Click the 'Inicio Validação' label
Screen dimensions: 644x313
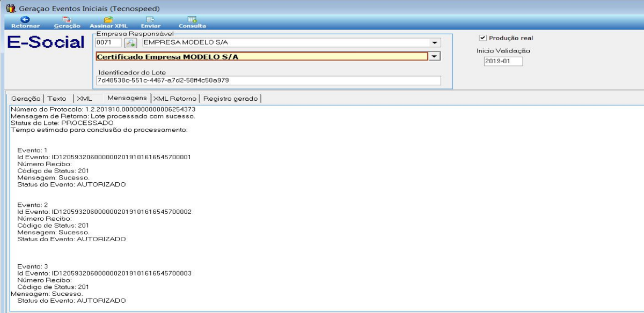503,51
